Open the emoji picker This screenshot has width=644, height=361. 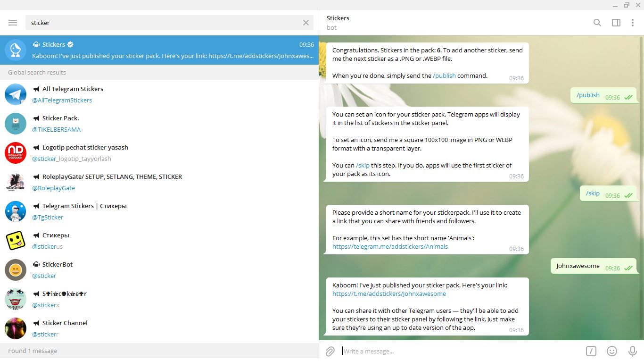tap(612, 351)
